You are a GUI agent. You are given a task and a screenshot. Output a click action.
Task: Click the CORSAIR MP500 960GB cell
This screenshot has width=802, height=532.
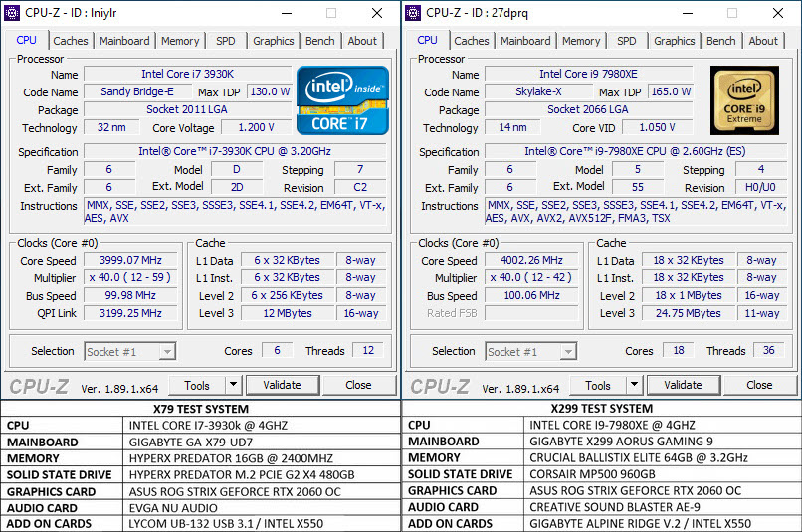tap(663, 474)
